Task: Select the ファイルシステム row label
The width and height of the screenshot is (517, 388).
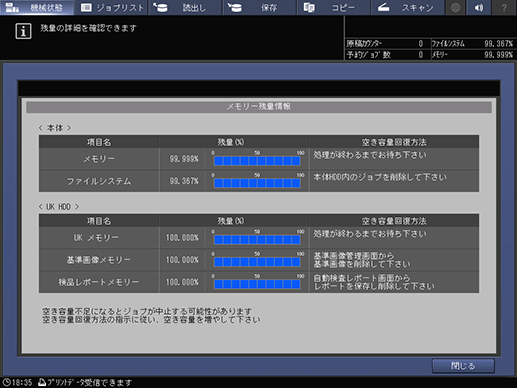Action: [x=99, y=181]
